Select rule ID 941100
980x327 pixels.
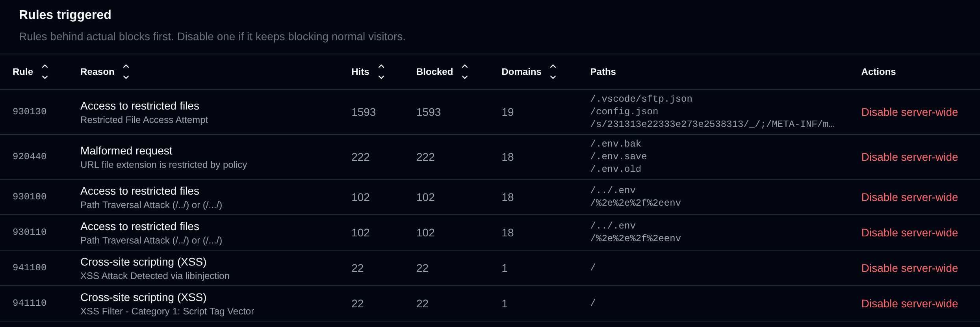pyautogui.click(x=30, y=268)
